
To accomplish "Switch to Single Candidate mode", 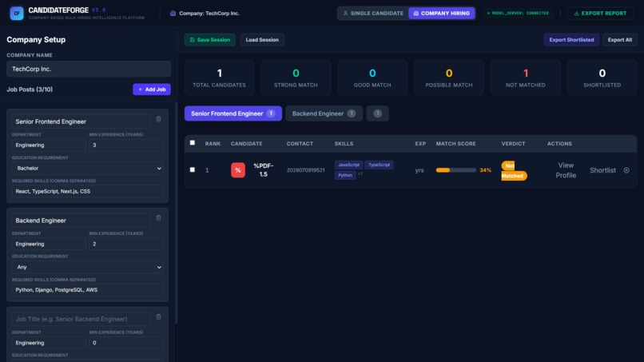I will point(372,13).
